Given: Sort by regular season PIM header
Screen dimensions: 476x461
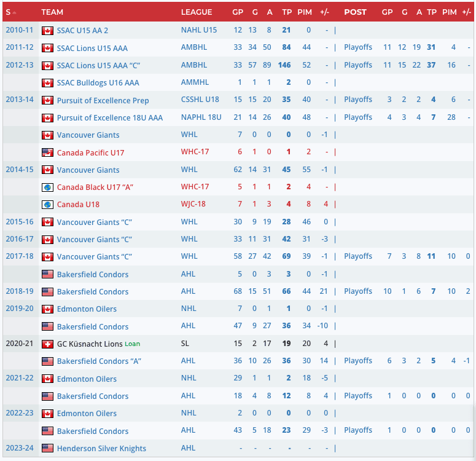Looking at the screenshot, I should pos(305,12).
